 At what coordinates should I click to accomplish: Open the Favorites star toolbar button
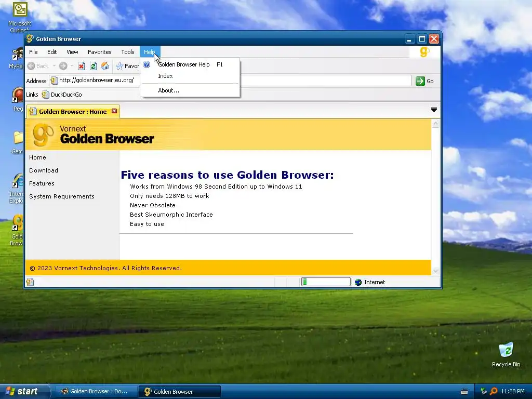[127, 66]
